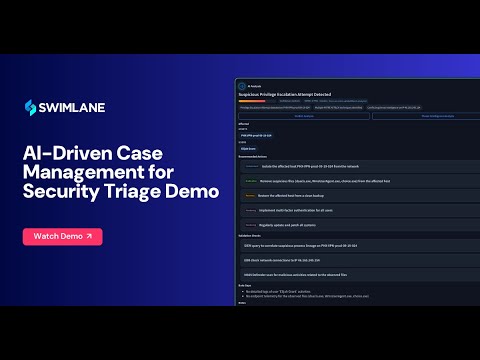Click the arrow icon in Watch Demo
This screenshot has height=360, width=480.
click(x=89, y=236)
